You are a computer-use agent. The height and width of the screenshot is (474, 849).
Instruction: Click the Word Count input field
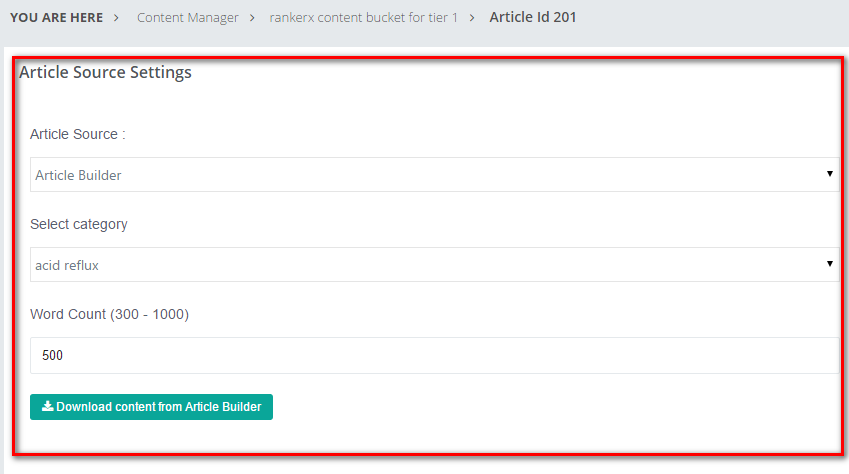434,355
